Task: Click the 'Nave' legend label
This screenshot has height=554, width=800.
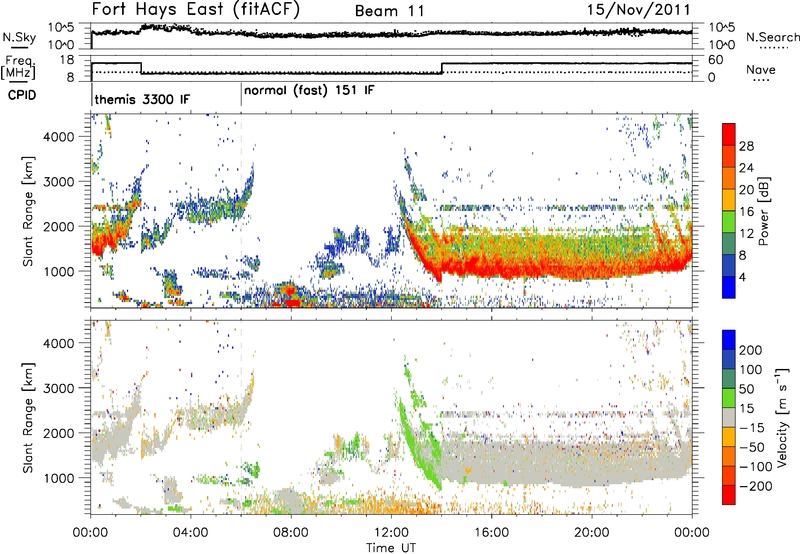Action: [x=761, y=70]
